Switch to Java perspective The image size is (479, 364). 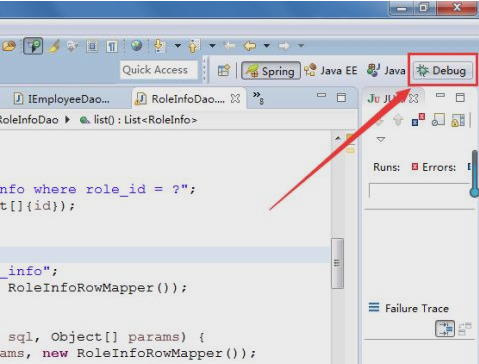(386, 70)
